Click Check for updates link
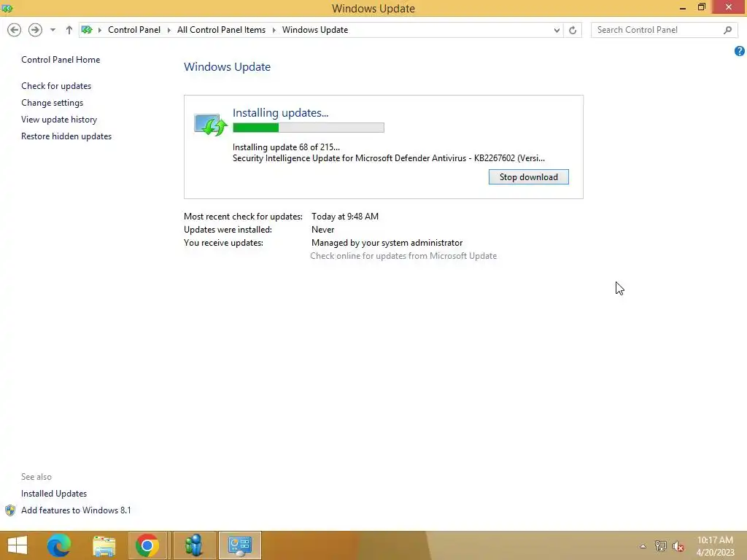The width and height of the screenshot is (747, 560). tap(56, 86)
